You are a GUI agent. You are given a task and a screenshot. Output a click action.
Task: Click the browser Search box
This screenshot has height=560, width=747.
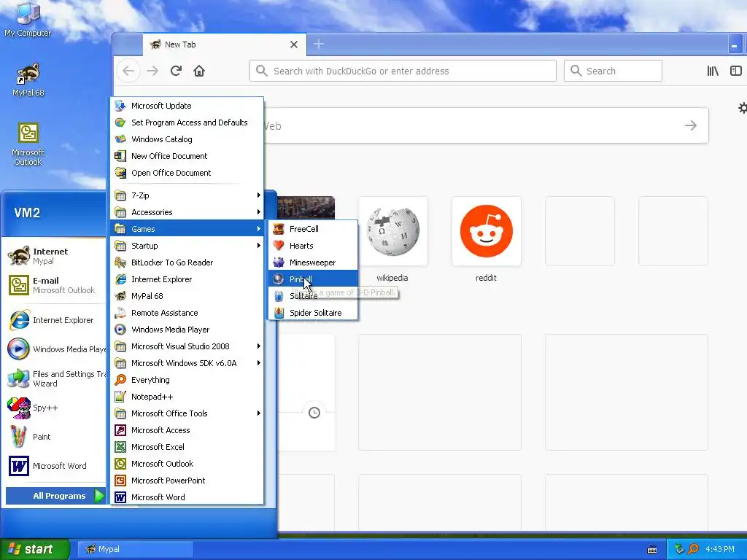click(x=613, y=71)
